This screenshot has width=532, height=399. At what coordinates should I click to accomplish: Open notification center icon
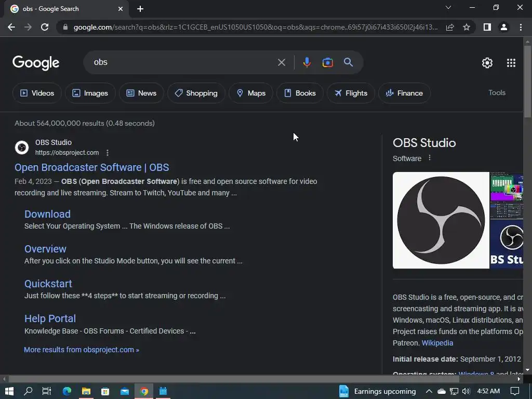[x=515, y=391]
